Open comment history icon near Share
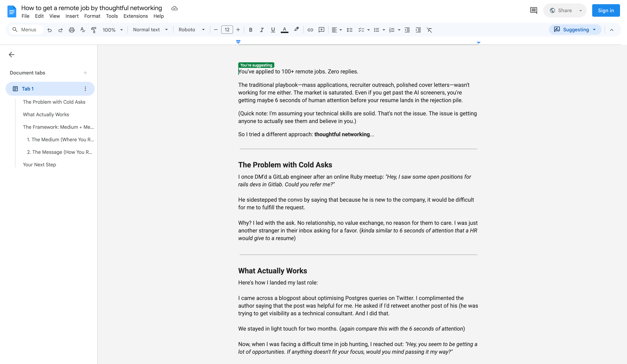Screen dimensions: 627x364 pos(533,10)
